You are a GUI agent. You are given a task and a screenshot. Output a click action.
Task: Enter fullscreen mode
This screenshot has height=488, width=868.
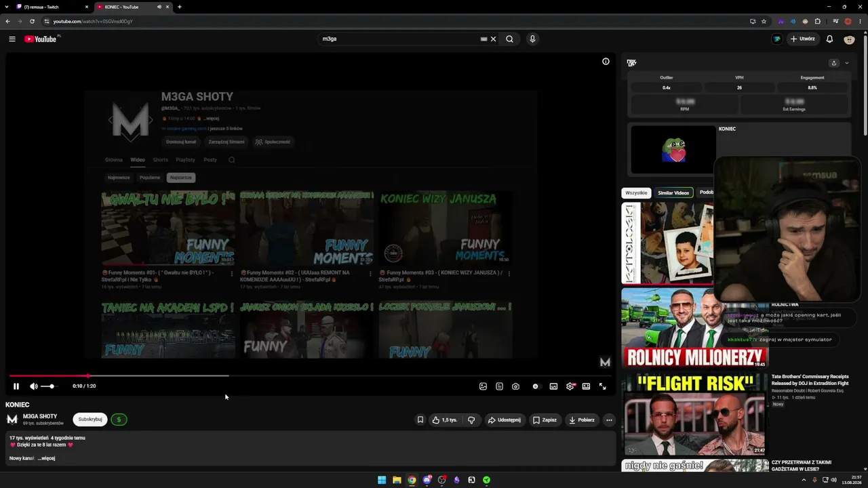tap(602, 386)
